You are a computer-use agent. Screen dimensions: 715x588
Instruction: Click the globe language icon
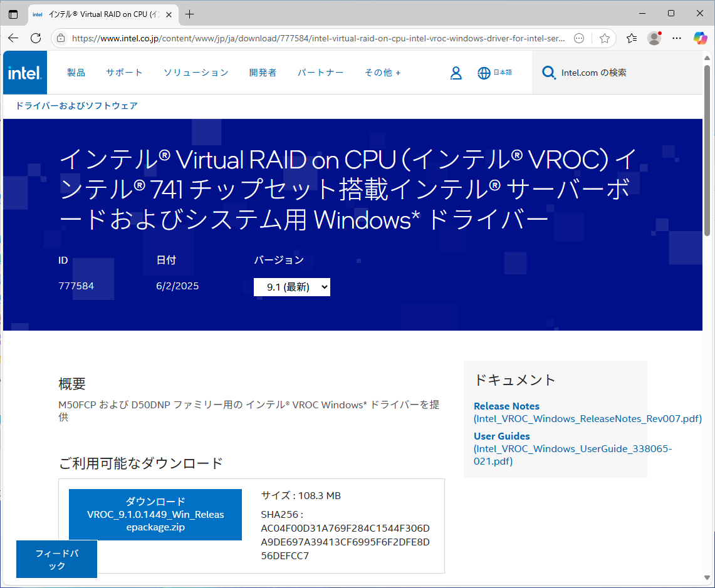coord(484,73)
